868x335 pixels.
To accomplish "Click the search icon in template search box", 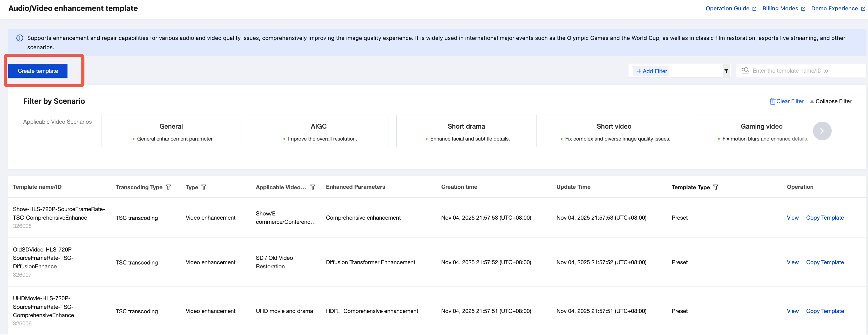I will [745, 70].
